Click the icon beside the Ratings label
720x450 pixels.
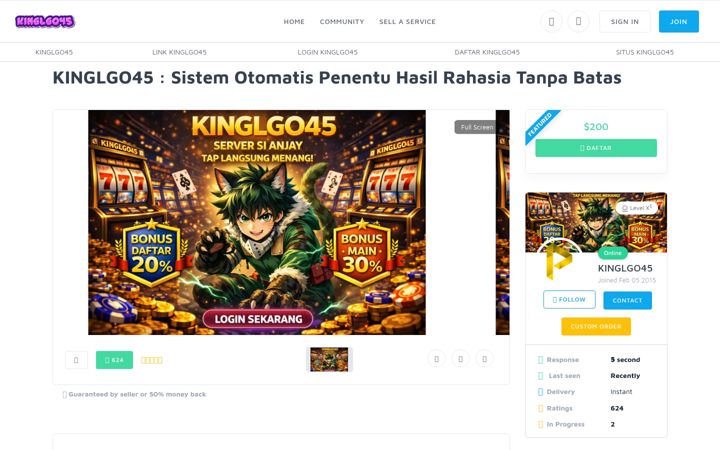[x=540, y=409]
